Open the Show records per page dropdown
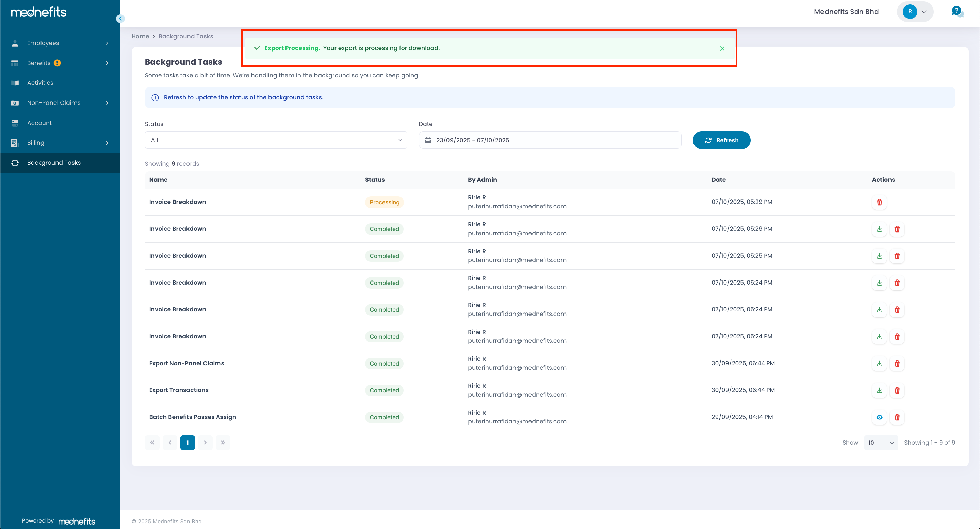980x529 pixels. coord(881,443)
